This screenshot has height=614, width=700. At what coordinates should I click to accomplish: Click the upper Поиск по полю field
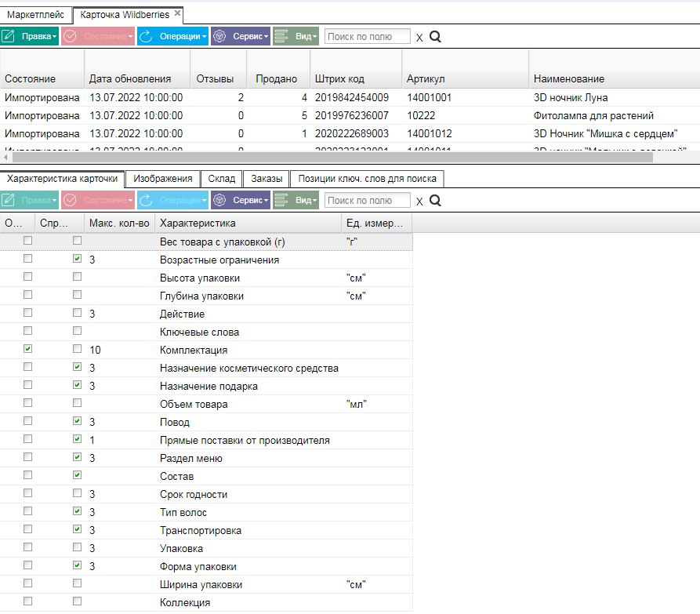pyautogui.click(x=367, y=37)
